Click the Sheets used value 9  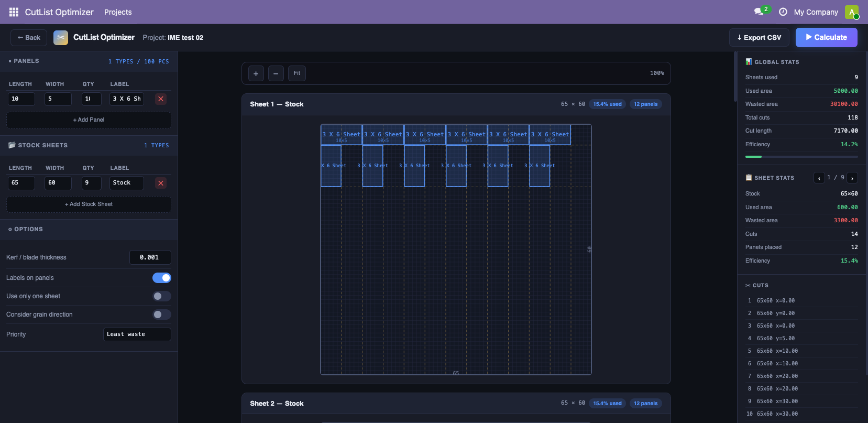[856, 78]
